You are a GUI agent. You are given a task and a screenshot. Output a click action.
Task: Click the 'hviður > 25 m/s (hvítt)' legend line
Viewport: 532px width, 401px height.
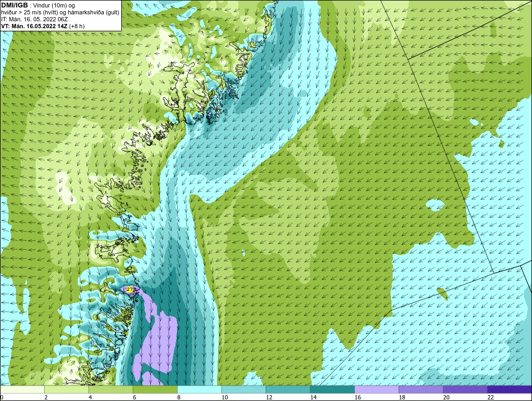[60, 13]
